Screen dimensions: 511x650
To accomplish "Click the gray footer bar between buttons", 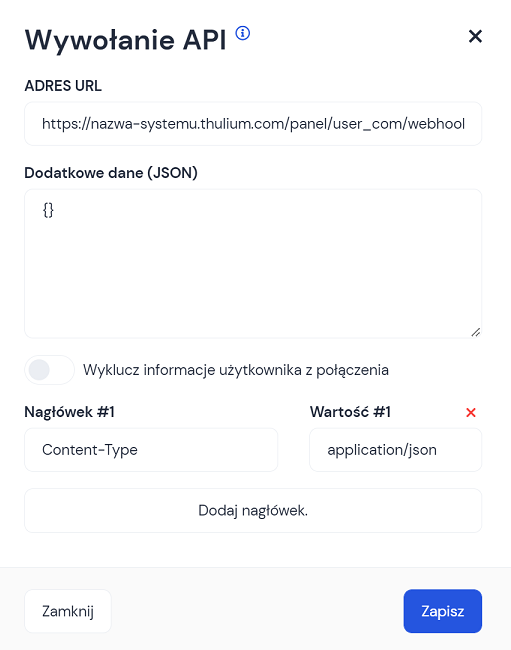I will click(257, 611).
